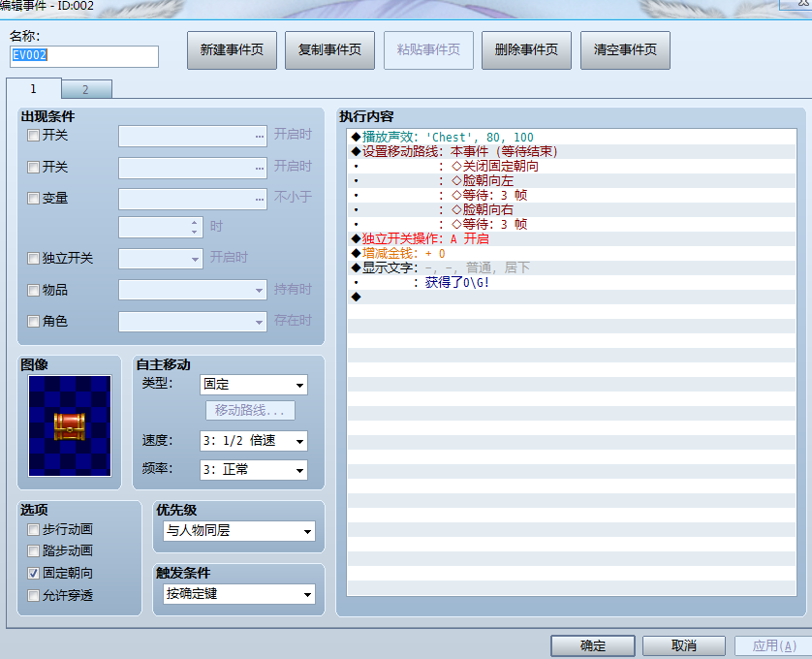Viewport: 812px width, 659px height.
Task: Click the 清空事件页 button
Action: click(625, 50)
